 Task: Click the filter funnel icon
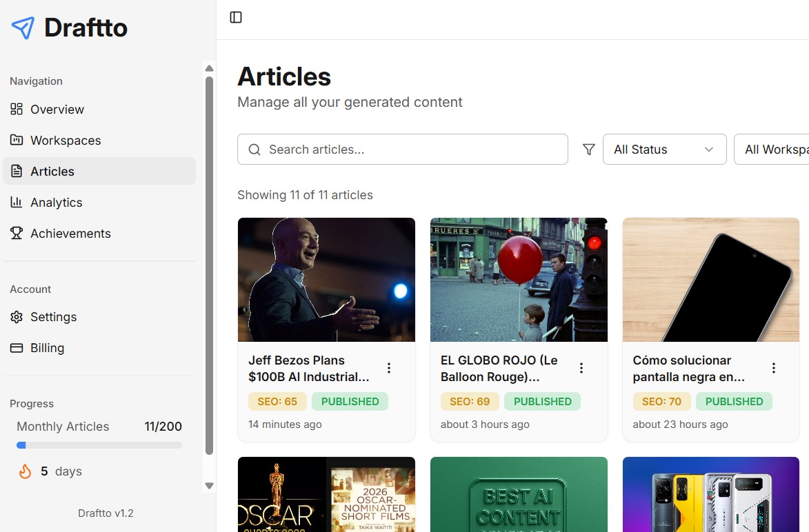pos(589,150)
